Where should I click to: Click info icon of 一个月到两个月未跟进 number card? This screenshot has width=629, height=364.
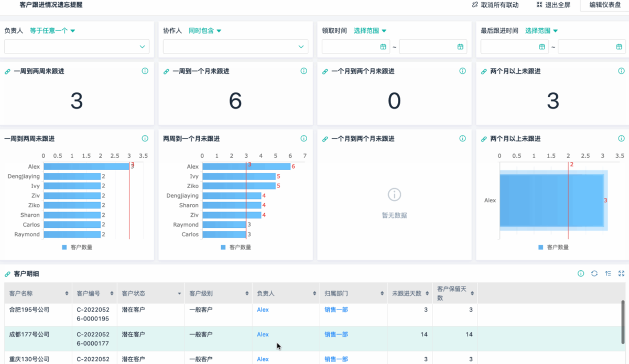462,71
